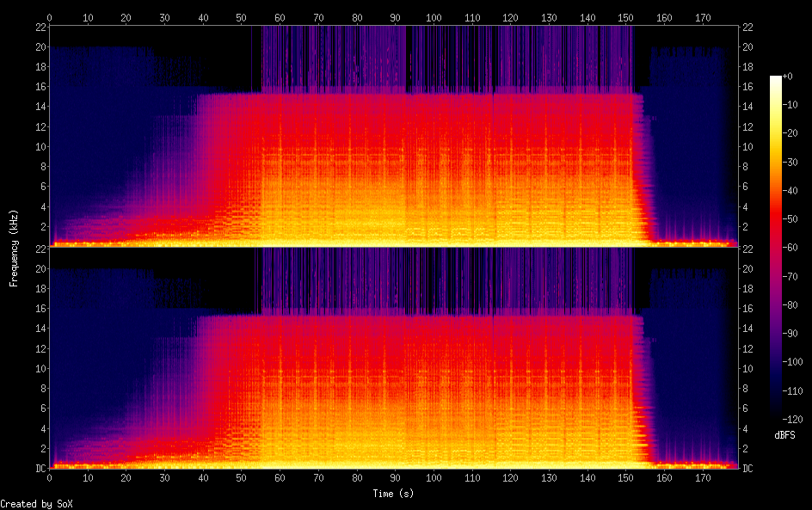Click the 150 mark on the bottom time axis
Screen dimensions: 812x510
pos(625,478)
